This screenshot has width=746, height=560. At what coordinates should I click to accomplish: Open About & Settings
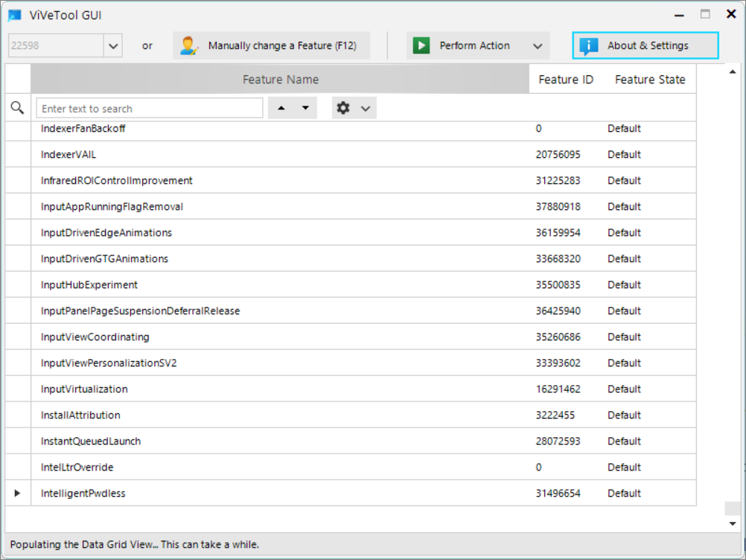(x=645, y=45)
